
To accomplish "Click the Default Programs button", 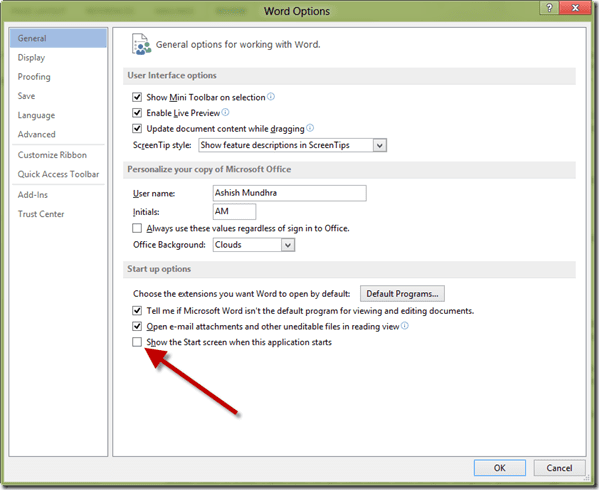I will pos(402,294).
